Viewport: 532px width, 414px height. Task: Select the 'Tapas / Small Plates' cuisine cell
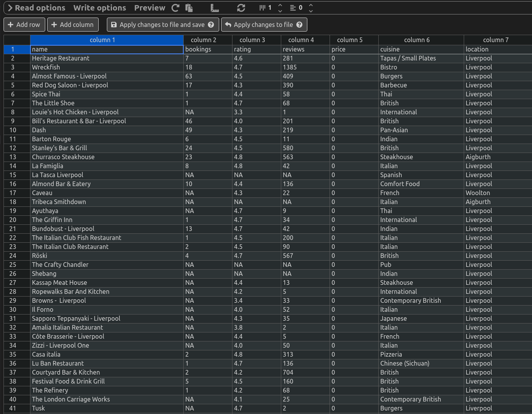(421, 58)
